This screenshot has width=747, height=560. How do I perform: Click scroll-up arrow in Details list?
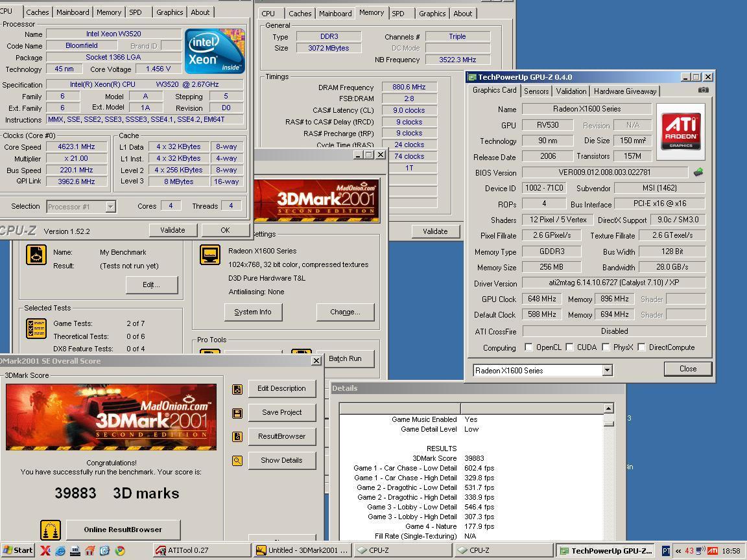(608, 408)
